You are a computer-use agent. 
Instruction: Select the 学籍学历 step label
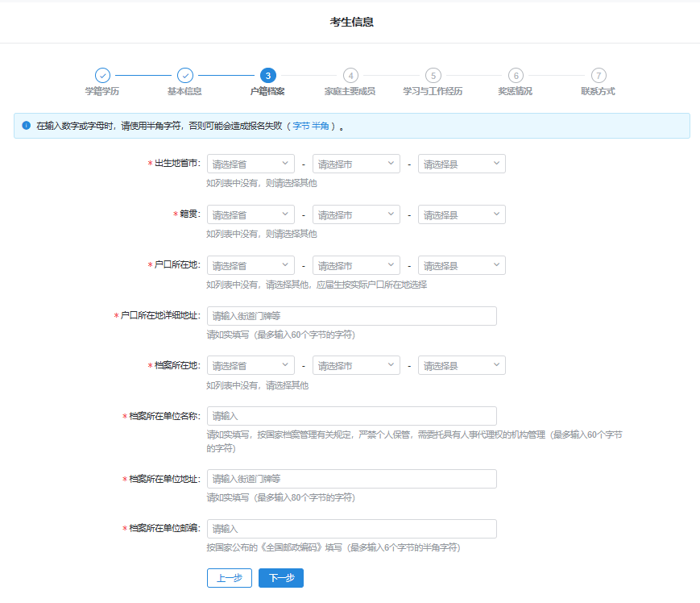coord(102,92)
